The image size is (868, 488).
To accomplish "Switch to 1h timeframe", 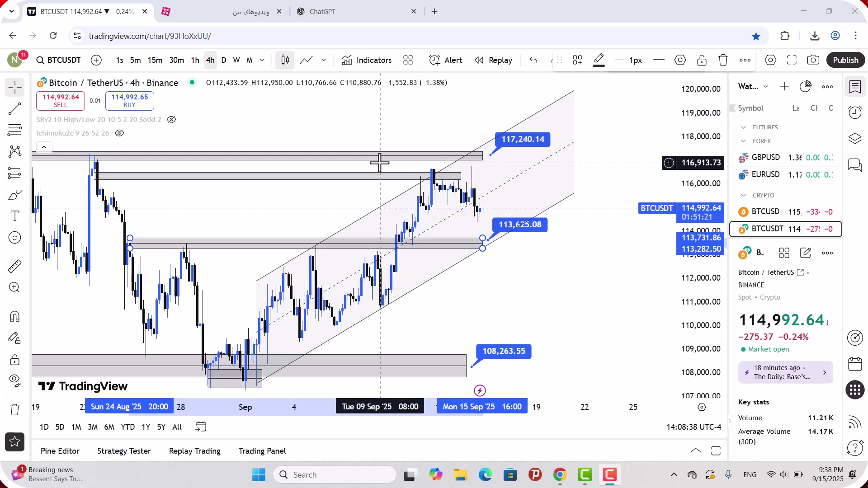I will point(195,60).
